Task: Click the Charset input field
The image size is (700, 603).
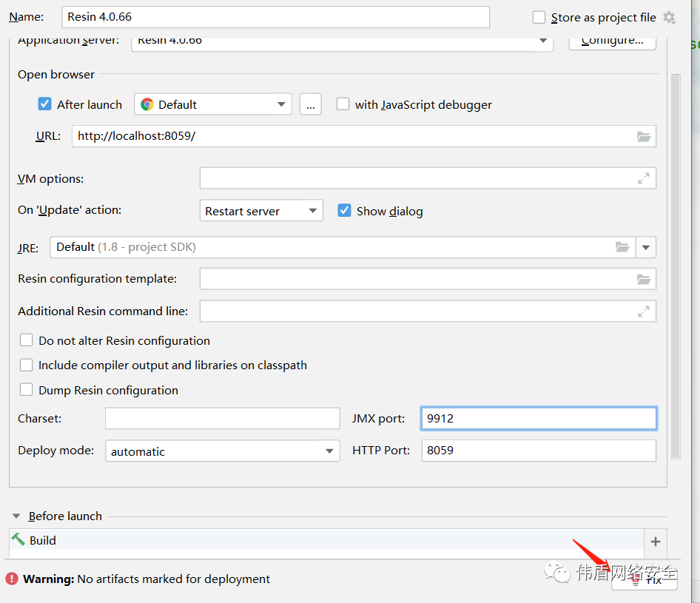Action: pyautogui.click(x=222, y=418)
